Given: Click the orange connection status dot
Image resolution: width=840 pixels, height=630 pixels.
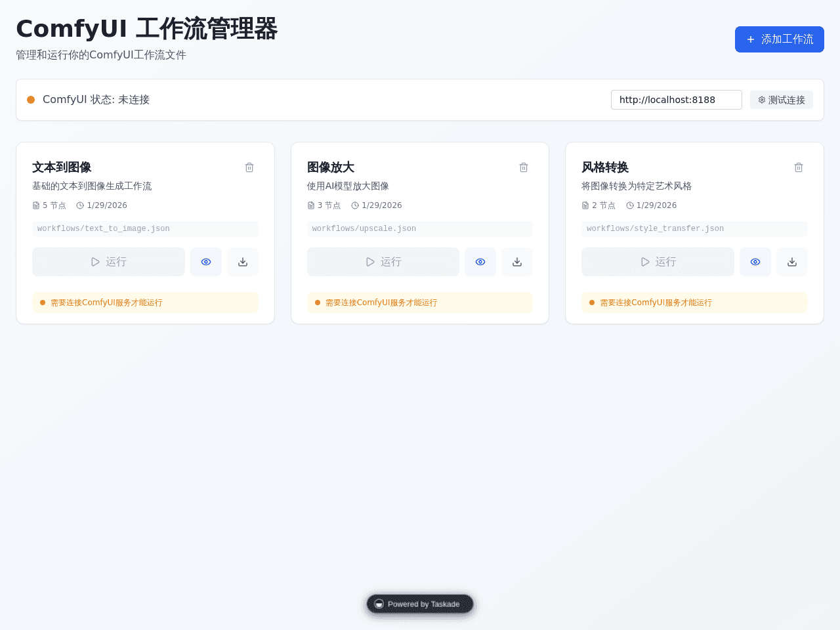Looking at the screenshot, I should (31, 100).
